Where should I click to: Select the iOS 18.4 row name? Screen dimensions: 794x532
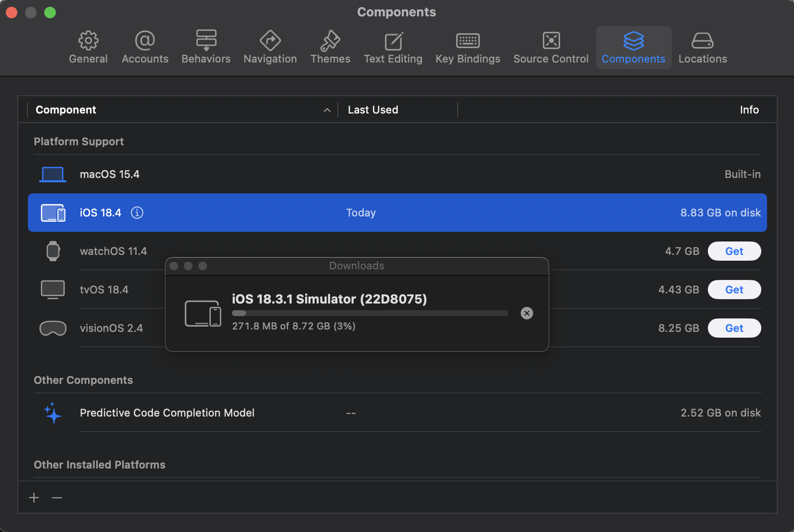[101, 213]
